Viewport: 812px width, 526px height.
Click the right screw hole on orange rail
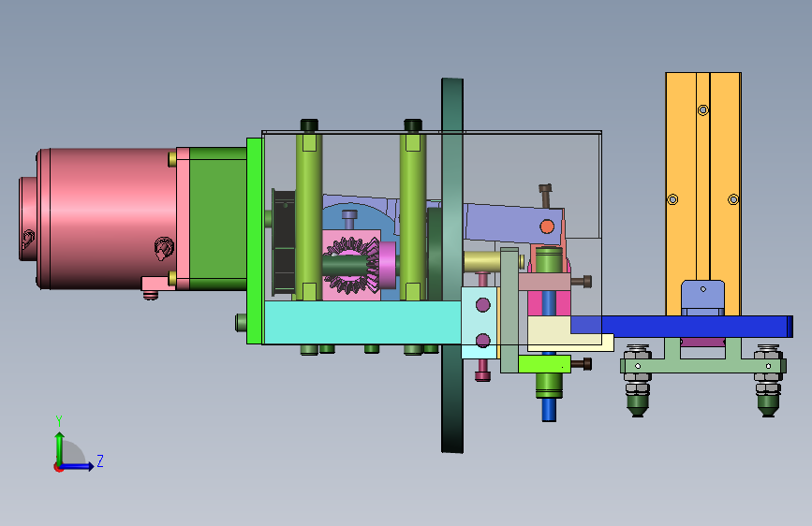733,199
